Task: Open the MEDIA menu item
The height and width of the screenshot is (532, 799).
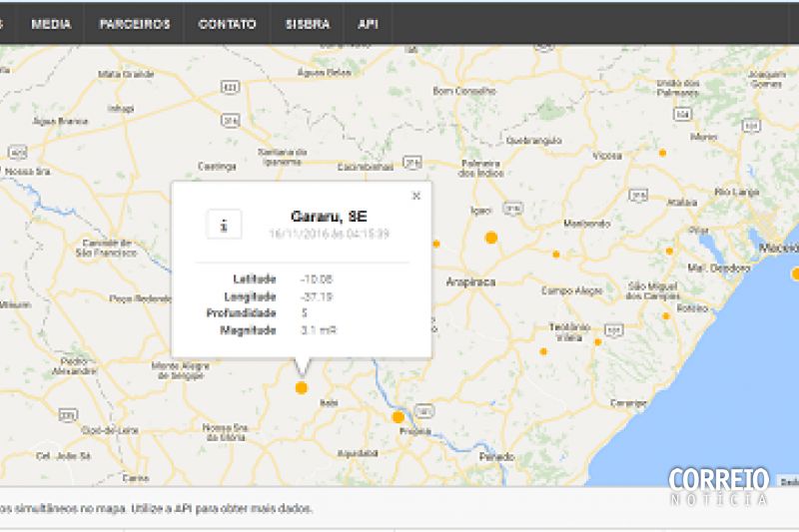Action: (51, 24)
